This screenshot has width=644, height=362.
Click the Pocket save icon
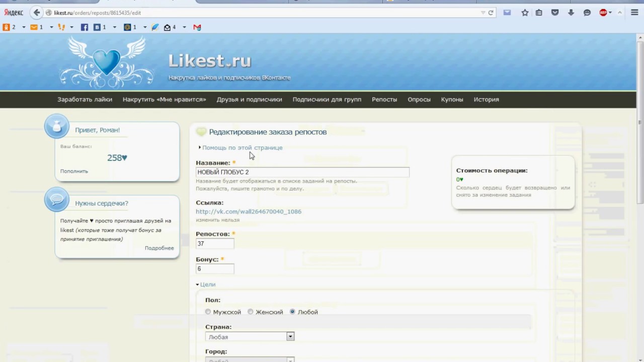click(x=555, y=13)
